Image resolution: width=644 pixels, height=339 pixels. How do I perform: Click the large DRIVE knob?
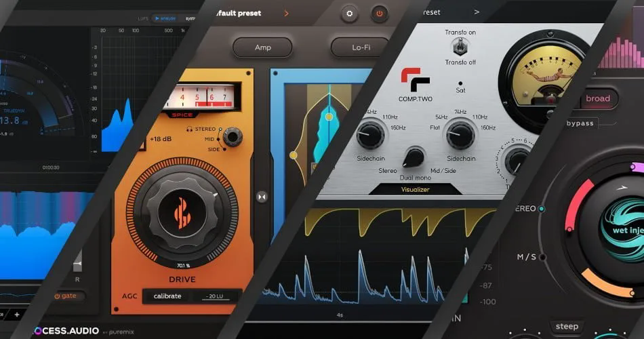182,214
